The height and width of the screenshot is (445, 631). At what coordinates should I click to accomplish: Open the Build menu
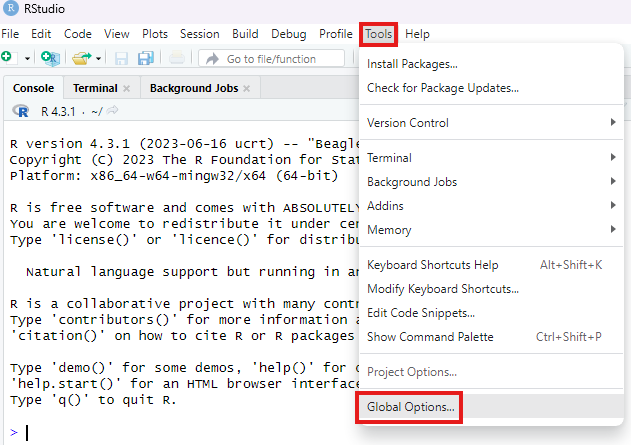pyautogui.click(x=245, y=34)
